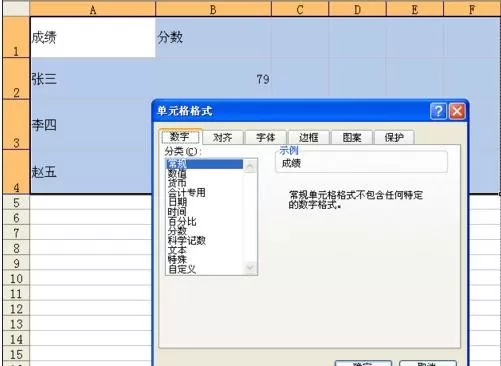Select row 2 header
Viewport: 501px width, 366px height.
tap(16, 79)
